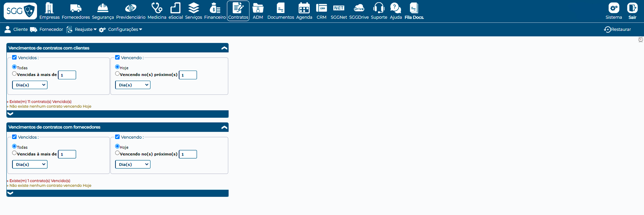The image size is (644, 215).
Task: Open the Medicina stethoscope icon
Action: tap(157, 8)
